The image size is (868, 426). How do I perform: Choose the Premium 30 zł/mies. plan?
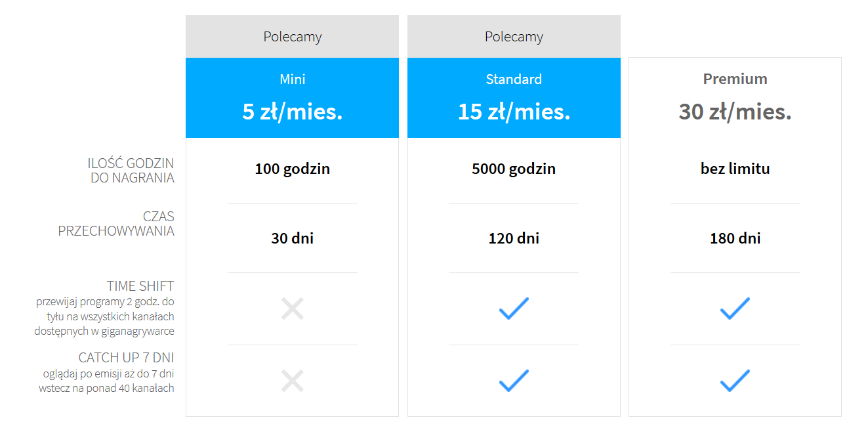point(735,98)
